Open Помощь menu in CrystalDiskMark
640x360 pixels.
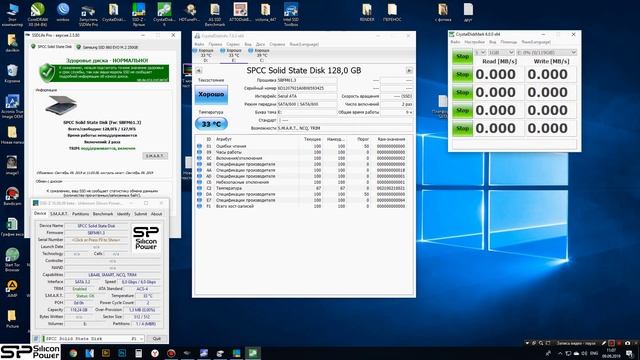click(509, 42)
